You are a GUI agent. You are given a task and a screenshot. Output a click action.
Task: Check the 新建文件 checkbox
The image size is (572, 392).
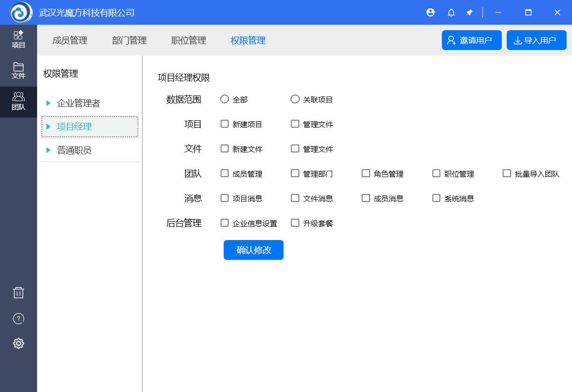coord(224,148)
